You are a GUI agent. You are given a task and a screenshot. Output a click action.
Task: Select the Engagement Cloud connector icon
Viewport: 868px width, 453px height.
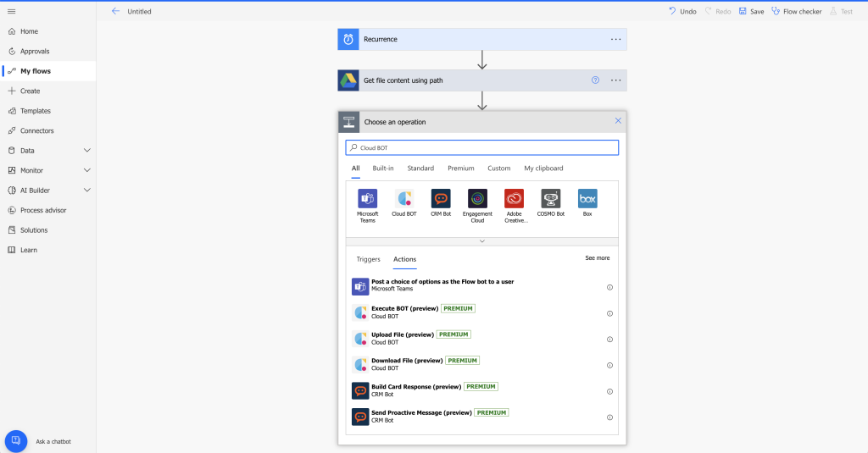click(477, 199)
